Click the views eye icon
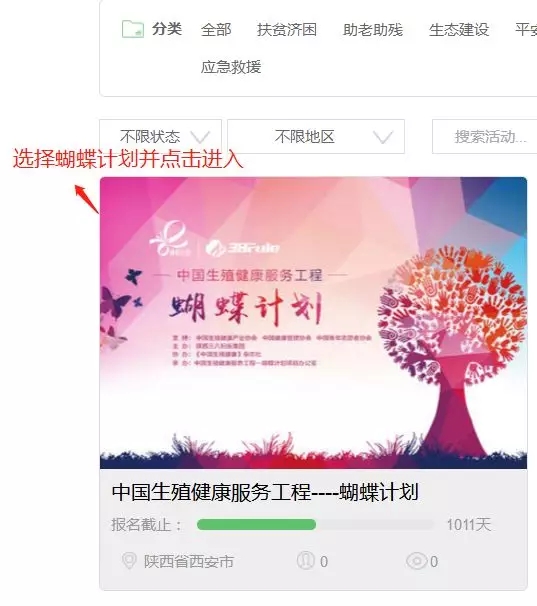537x606 pixels. point(416,561)
